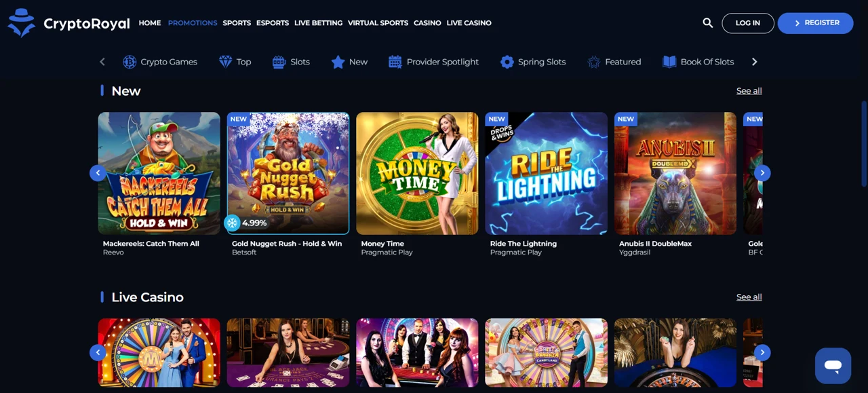This screenshot has width=868, height=393.
Task: Open the Promotions menu item
Action: (193, 23)
